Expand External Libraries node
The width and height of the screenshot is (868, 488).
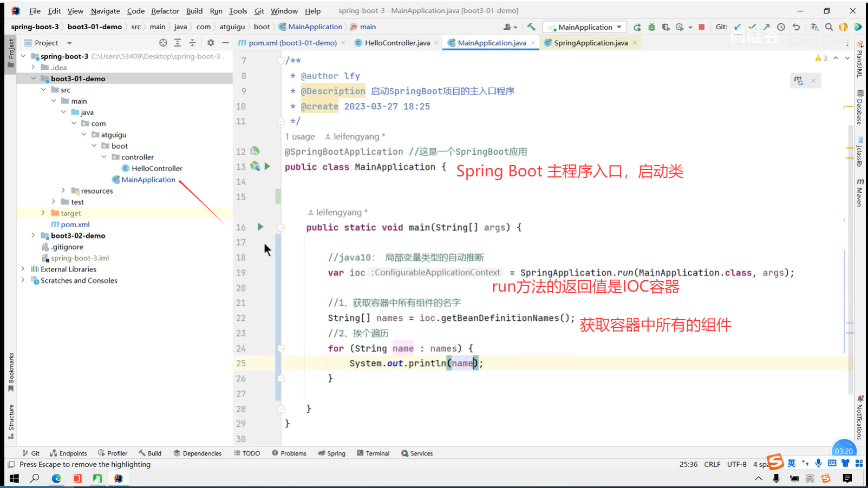(23, 269)
